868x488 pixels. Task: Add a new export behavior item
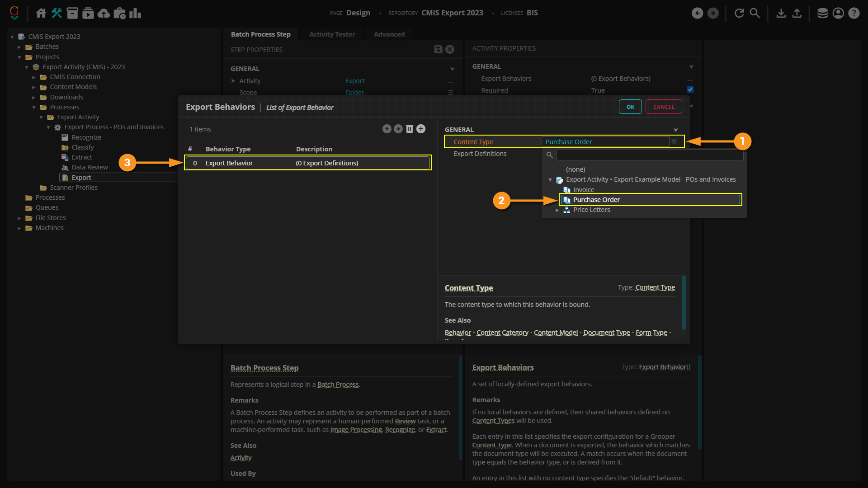(420, 129)
